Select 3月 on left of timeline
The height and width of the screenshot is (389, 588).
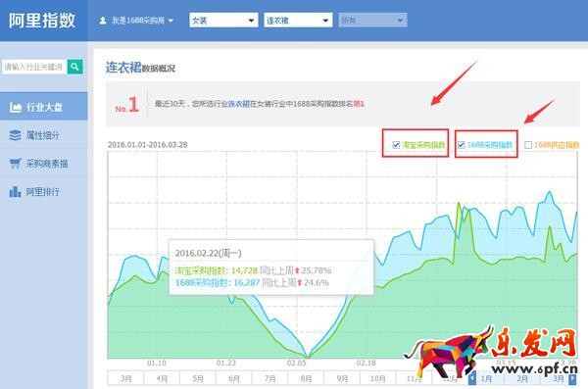coord(125,378)
